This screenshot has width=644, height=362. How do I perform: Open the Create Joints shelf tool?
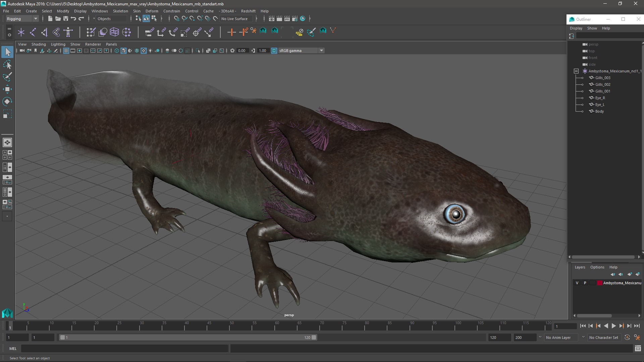[x=33, y=32]
